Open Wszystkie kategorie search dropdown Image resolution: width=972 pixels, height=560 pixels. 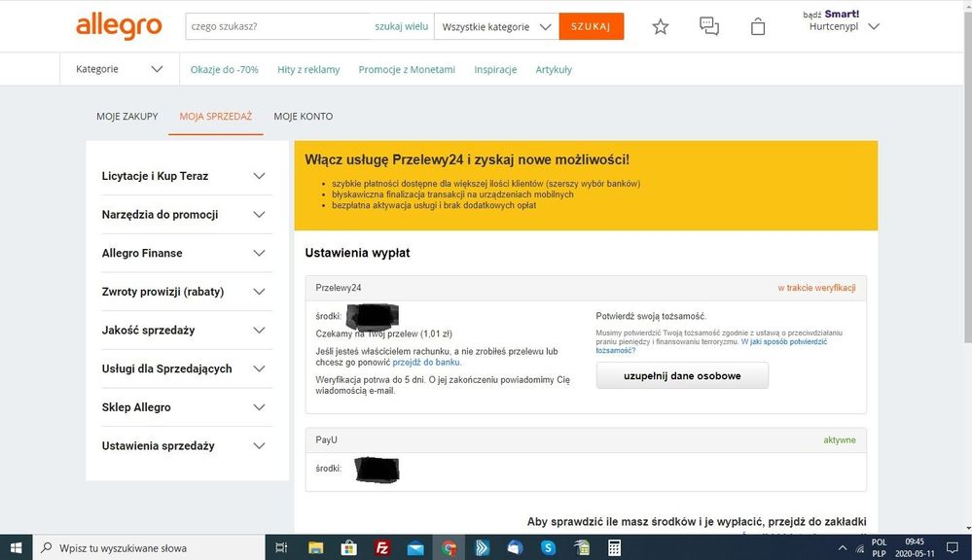(x=496, y=26)
